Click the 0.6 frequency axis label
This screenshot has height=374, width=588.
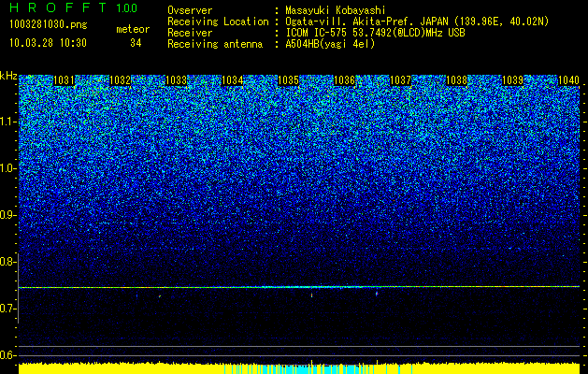tap(7, 355)
